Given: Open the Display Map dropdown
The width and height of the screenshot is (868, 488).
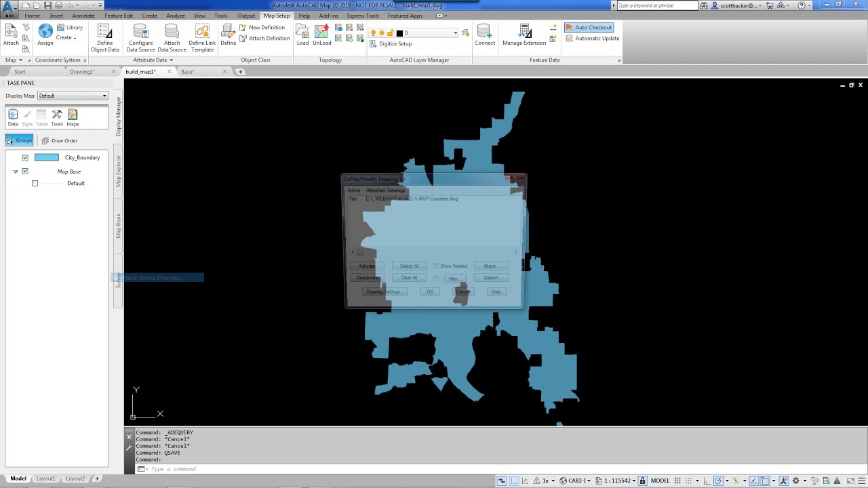Looking at the screenshot, I should pyautogui.click(x=73, y=96).
